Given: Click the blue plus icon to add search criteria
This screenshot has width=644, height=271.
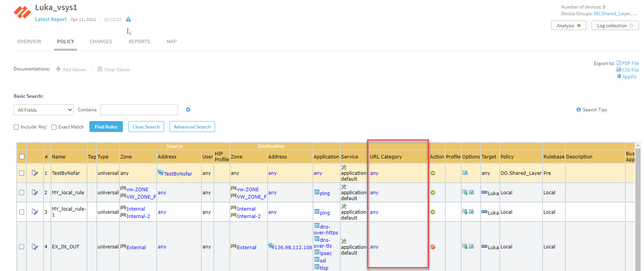Looking at the screenshot, I should pyautogui.click(x=188, y=110).
